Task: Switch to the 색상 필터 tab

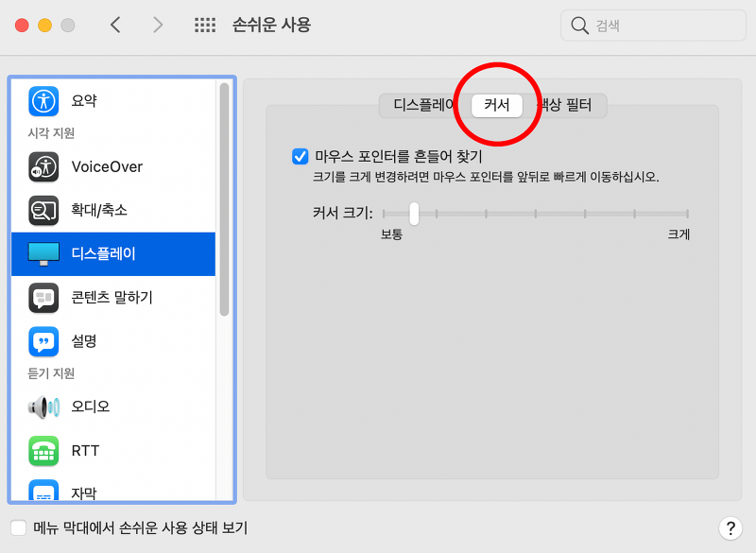Action: (564, 105)
